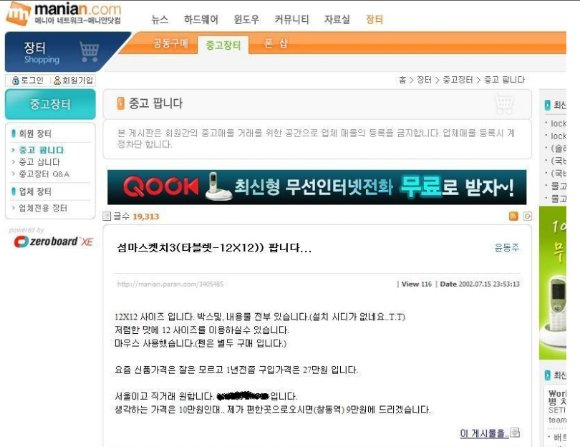Open the 뉴스 menu
Screen dimensions: 580x447
point(160,19)
